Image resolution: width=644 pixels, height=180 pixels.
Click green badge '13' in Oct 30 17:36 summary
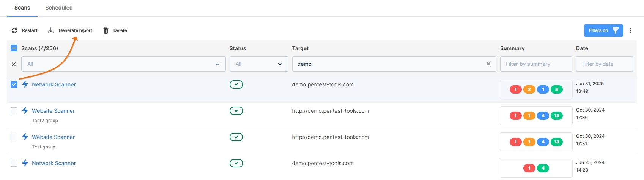(557, 116)
